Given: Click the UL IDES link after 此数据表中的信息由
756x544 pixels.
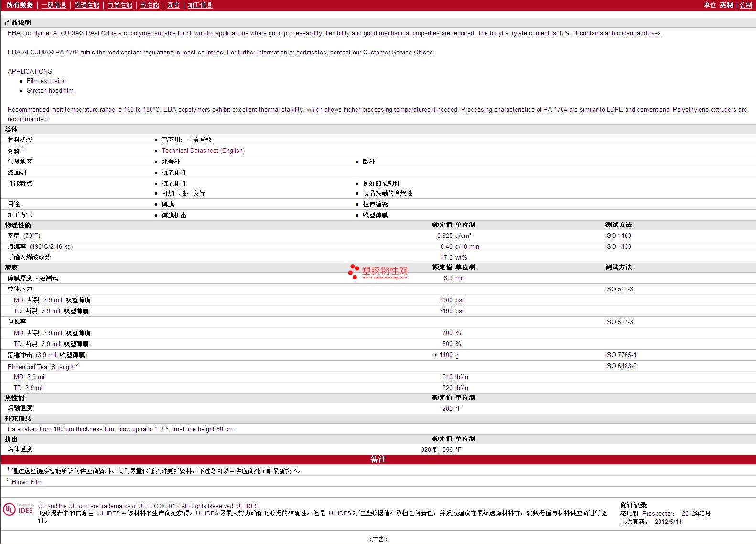Looking at the screenshot, I should 108,513.
